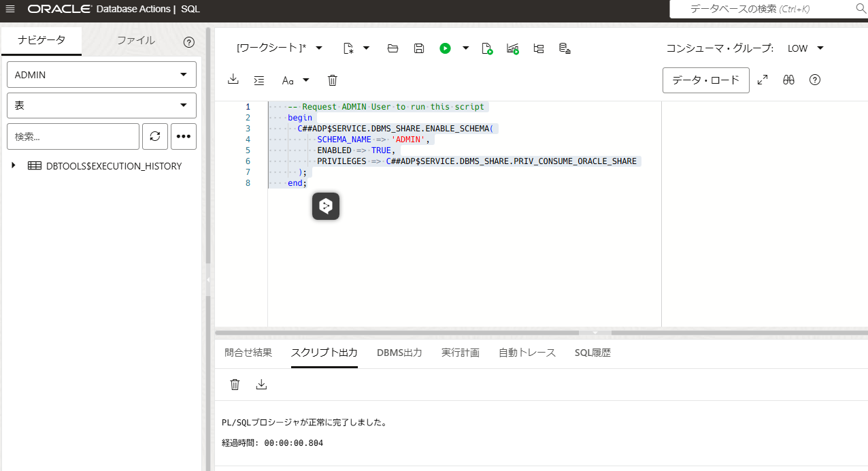The image size is (868, 471).
Task: Change consumer group from LOW
Action: tap(805, 48)
